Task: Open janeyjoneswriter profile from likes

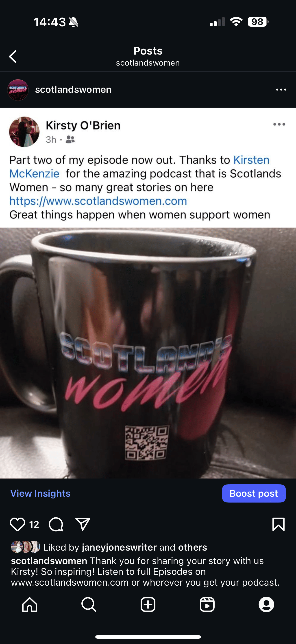Action: tap(119, 547)
